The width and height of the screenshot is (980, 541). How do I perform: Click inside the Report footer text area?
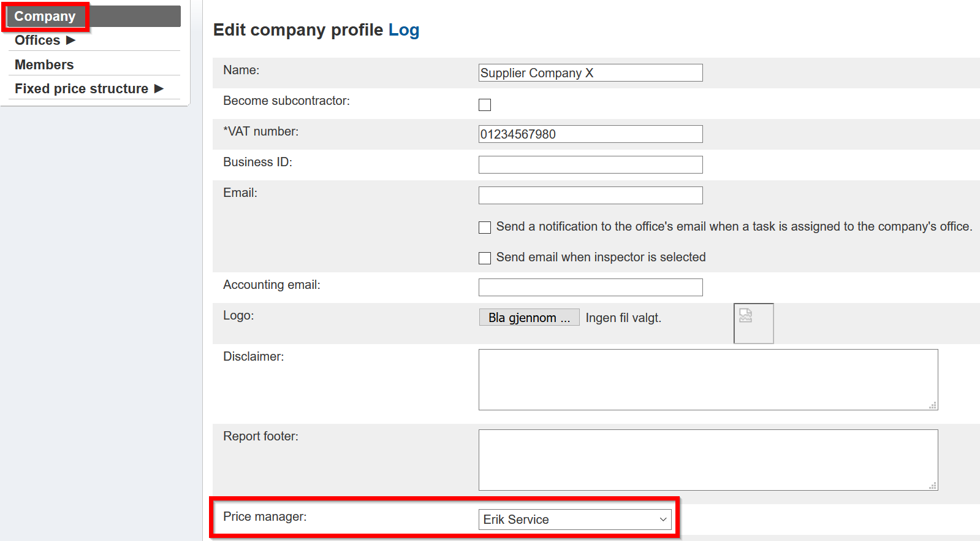point(707,459)
